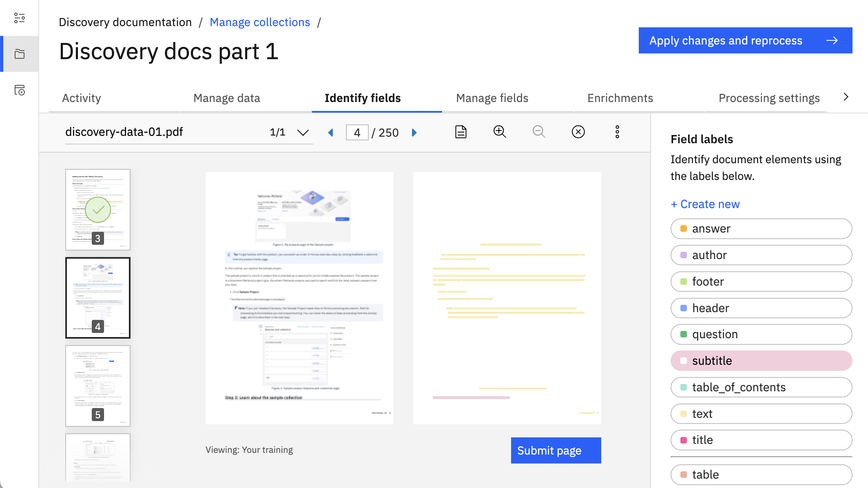Click Apply changes and reprocess
Screen dimensions: 868x488
coord(745,40)
